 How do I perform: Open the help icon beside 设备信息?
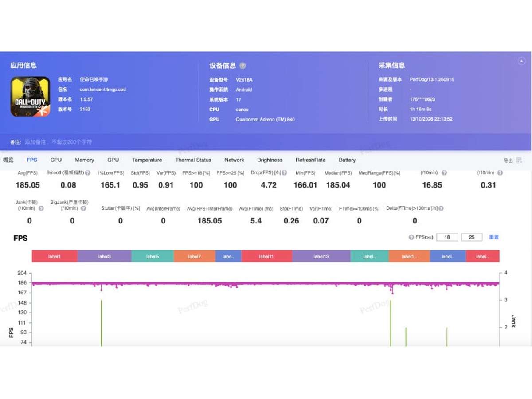pos(243,66)
